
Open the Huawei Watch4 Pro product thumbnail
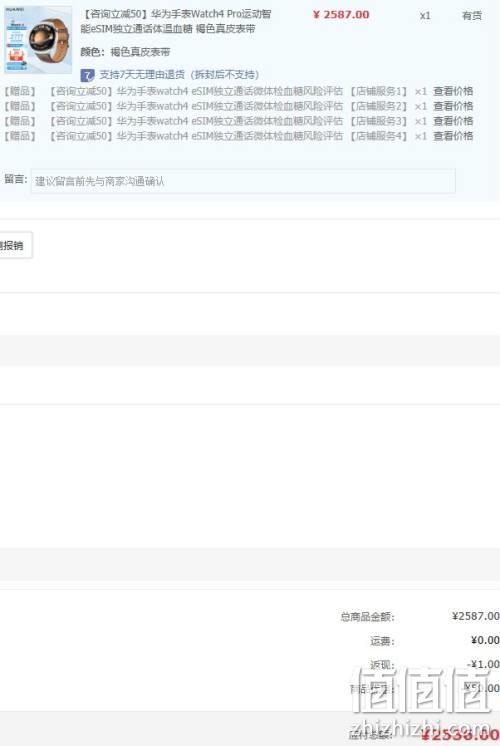(38, 40)
